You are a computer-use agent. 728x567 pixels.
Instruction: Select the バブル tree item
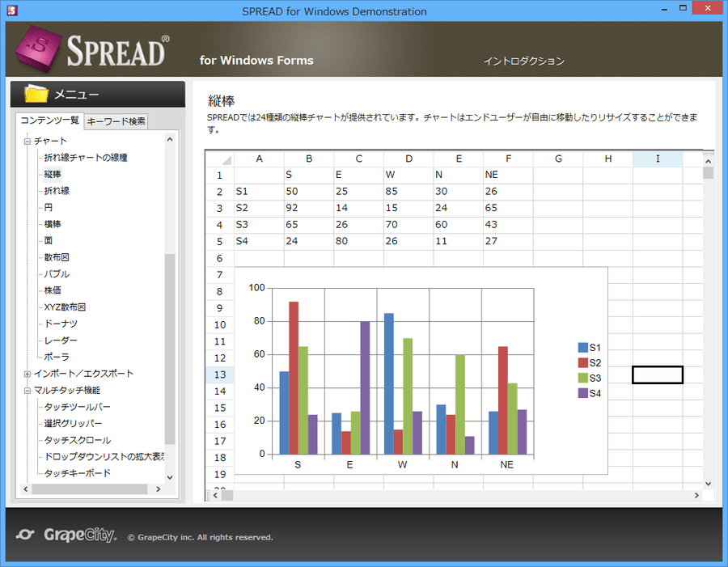[x=57, y=274]
